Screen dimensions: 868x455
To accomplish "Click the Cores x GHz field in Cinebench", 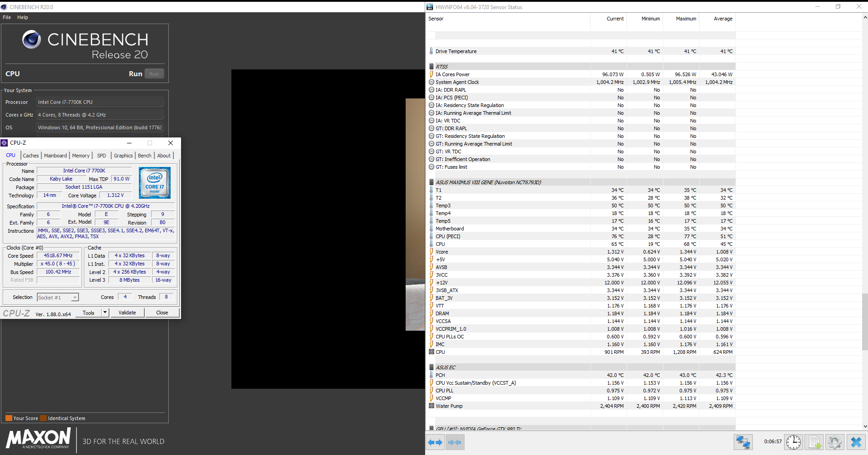I will click(x=100, y=115).
